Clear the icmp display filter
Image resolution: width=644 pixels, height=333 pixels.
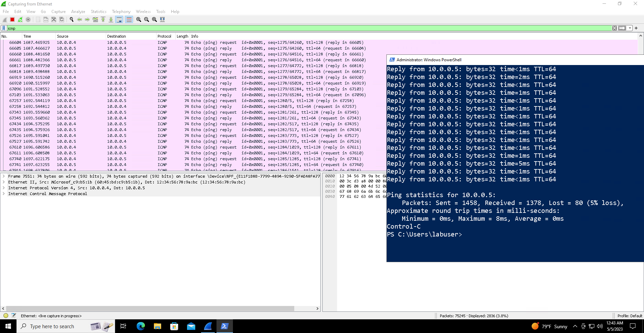pos(614,28)
